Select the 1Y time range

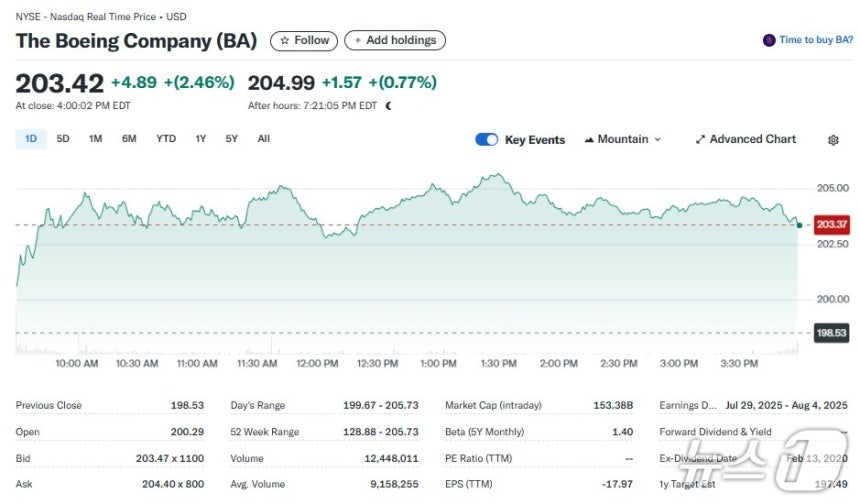tap(201, 139)
